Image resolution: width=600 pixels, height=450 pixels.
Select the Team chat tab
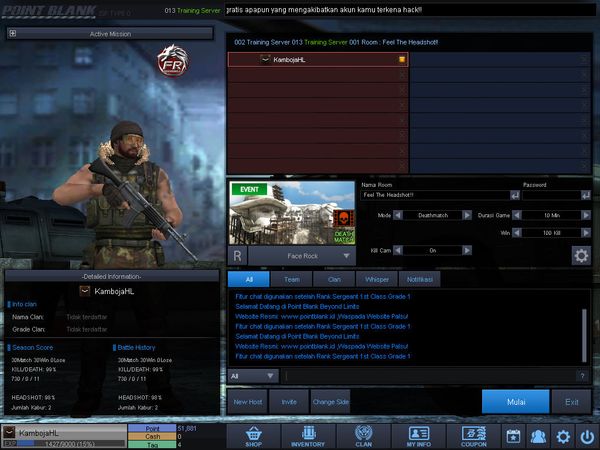(292, 279)
